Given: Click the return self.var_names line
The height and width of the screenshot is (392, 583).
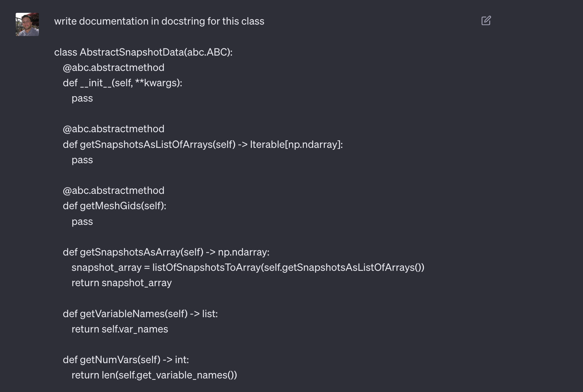Looking at the screenshot, I should pyautogui.click(x=120, y=329).
